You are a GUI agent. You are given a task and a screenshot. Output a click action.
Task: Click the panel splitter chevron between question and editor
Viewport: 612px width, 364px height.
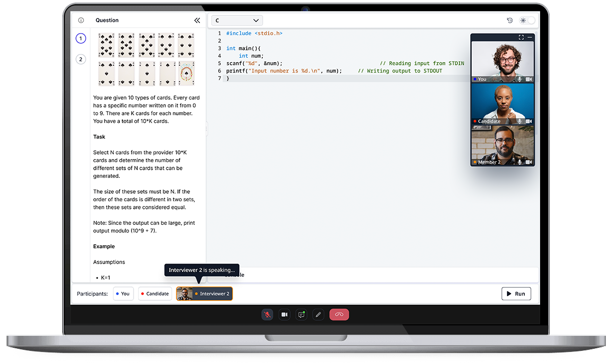click(206, 129)
